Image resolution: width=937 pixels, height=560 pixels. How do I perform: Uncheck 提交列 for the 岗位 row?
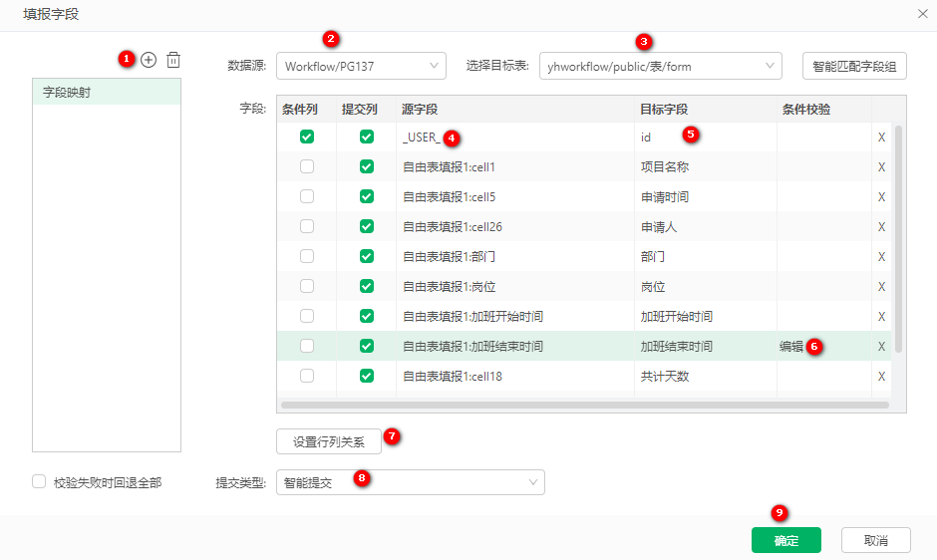[366, 286]
